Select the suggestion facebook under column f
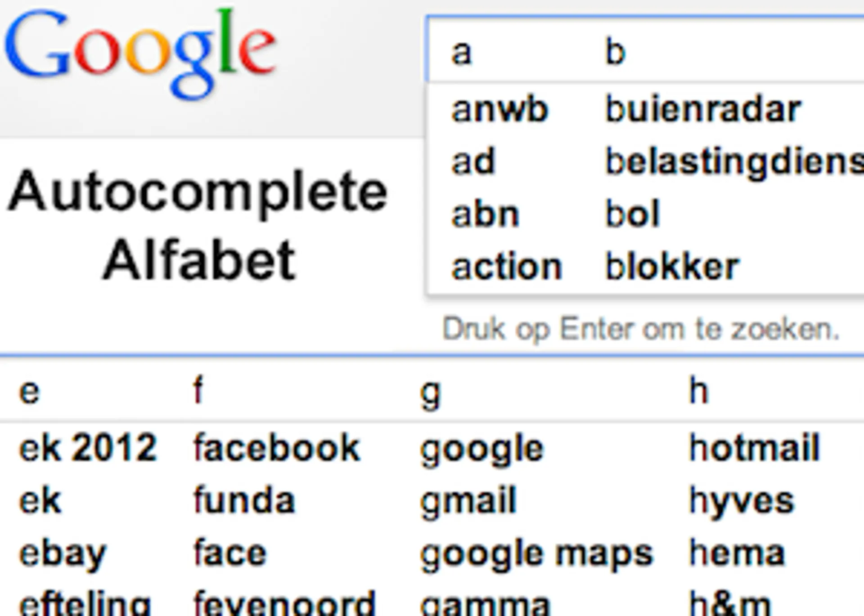Image resolution: width=864 pixels, height=616 pixels. click(277, 447)
